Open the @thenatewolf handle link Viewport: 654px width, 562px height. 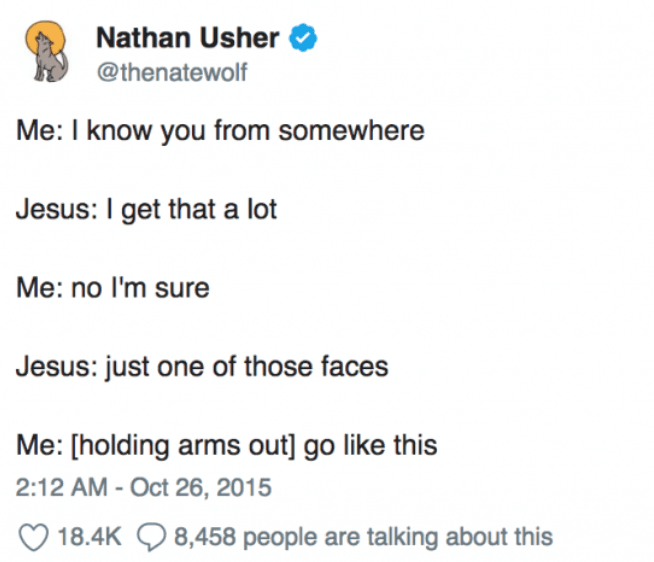pos(172,72)
